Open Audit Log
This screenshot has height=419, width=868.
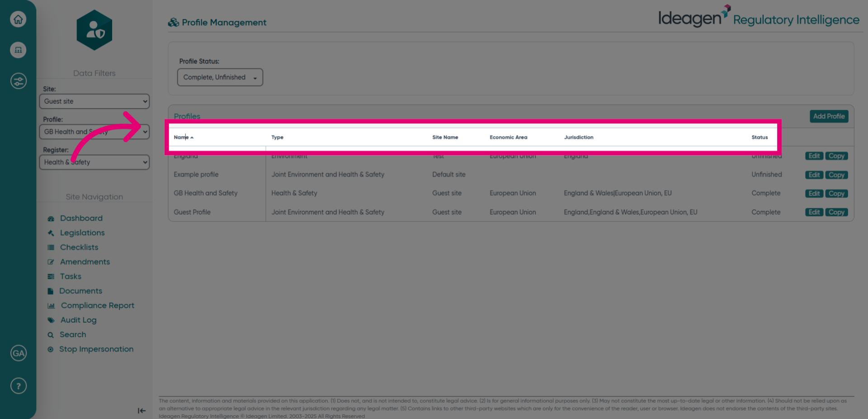(x=79, y=320)
